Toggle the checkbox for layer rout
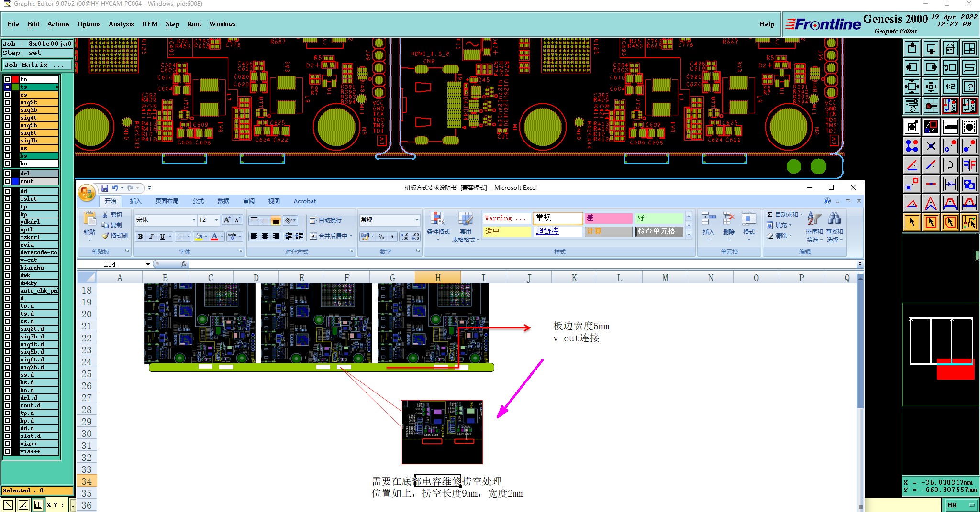The height and width of the screenshot is (512, 980). 8,181
